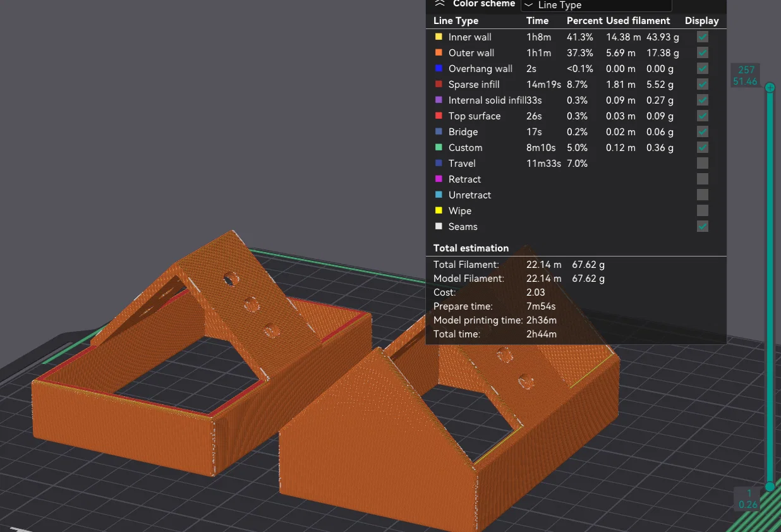Click the Line Type column header
This screenshot has height=532, width=781.
pos(456,21)
